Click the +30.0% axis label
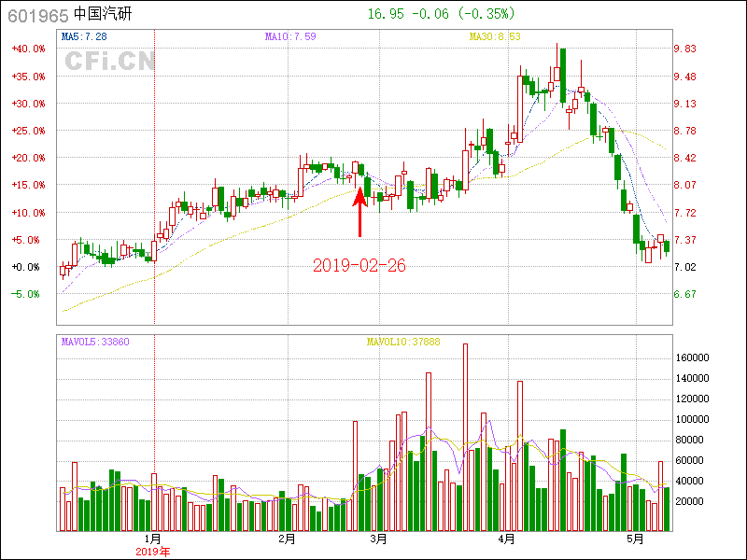Image resolution: width=747 pixels, height=560 pixels. click(x=29, y=104)
